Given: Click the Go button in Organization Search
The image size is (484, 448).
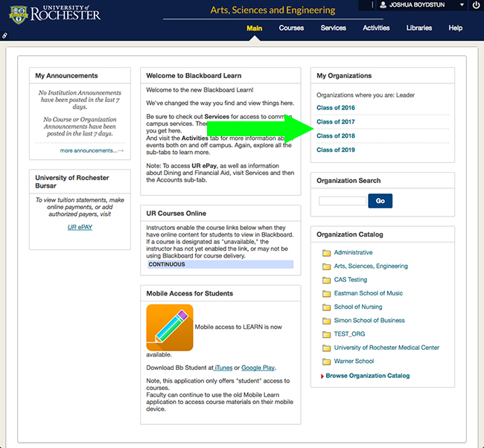Looking at the screenshot, I should point(380,201).
